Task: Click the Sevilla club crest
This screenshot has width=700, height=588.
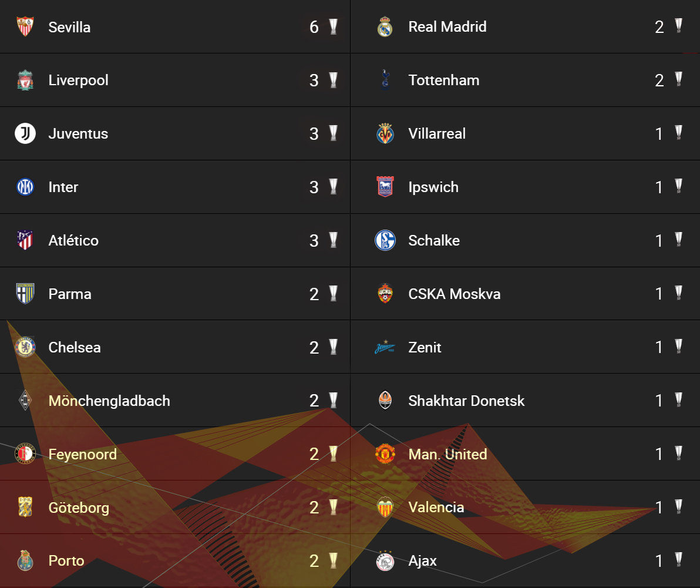Action: [25, 27]
